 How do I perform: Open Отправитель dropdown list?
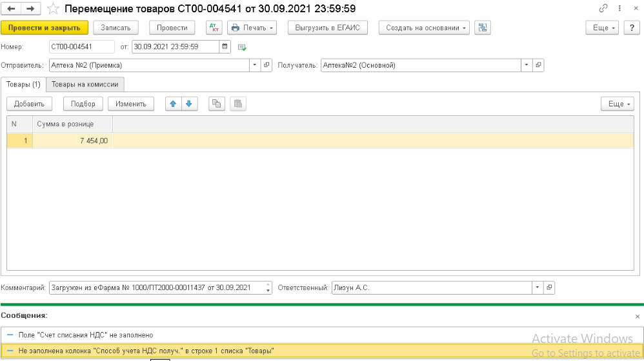tap(254, 65)
